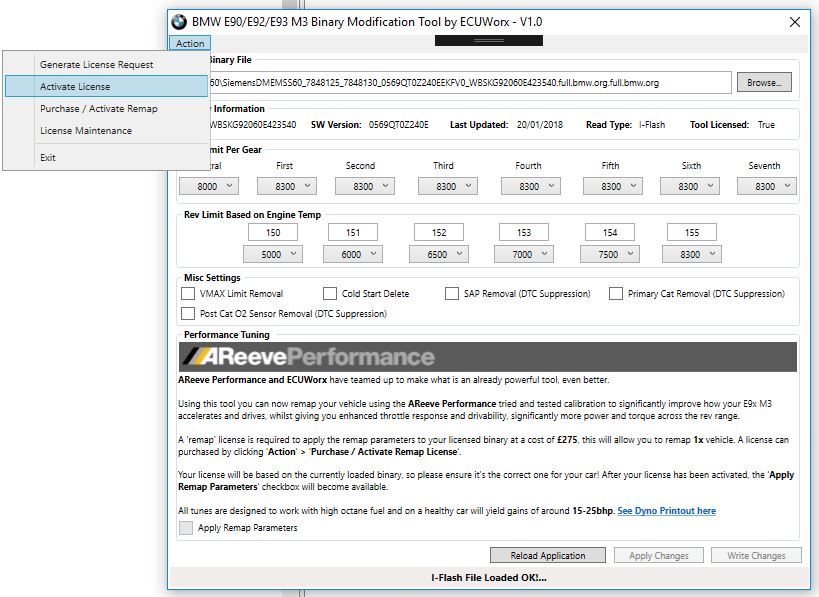Enable VMAX Limit Removal checkbox
819x597 pixels.
(x=188, y=294)
